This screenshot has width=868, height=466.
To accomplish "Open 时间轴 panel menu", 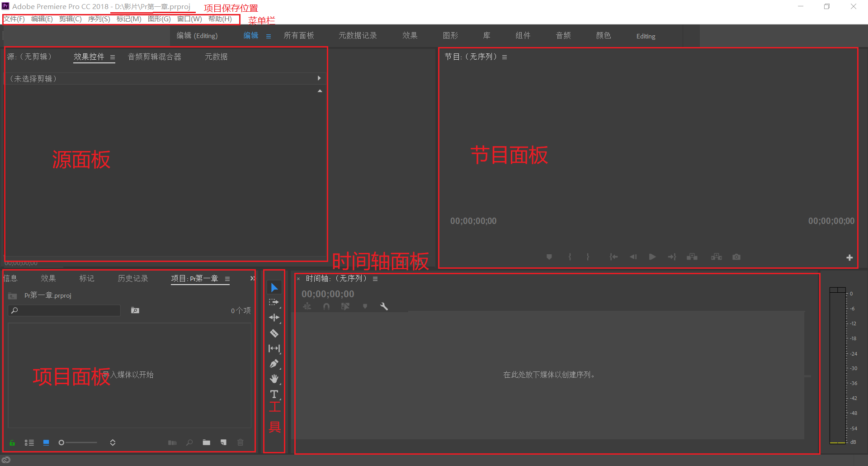I will [x=375, y=279].
